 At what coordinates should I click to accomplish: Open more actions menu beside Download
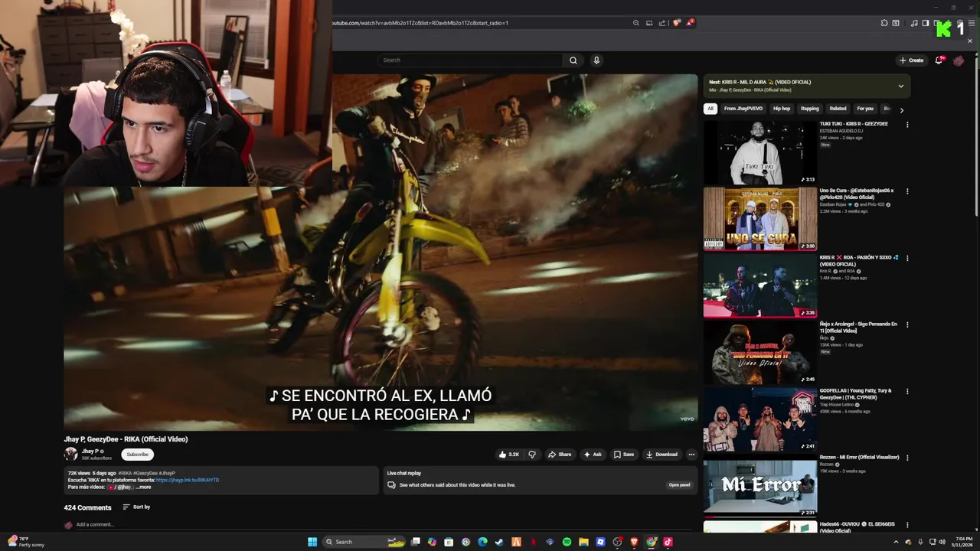click(691, 454)
